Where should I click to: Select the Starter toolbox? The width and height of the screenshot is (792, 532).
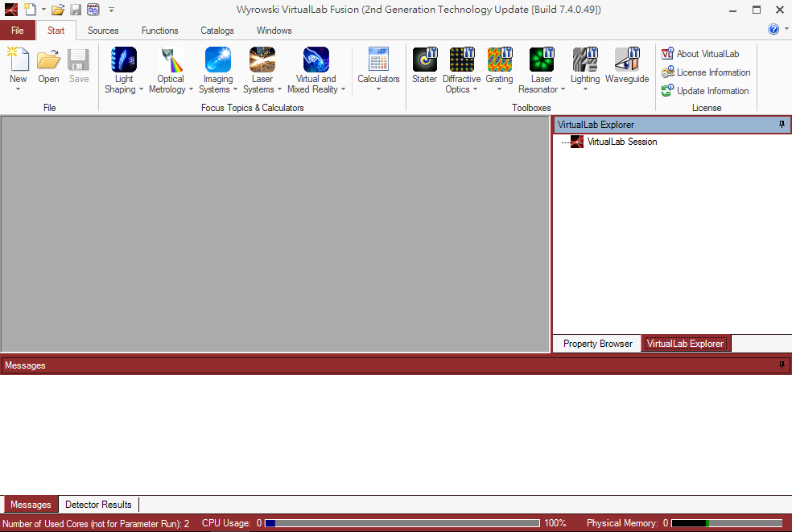point(425,60)
